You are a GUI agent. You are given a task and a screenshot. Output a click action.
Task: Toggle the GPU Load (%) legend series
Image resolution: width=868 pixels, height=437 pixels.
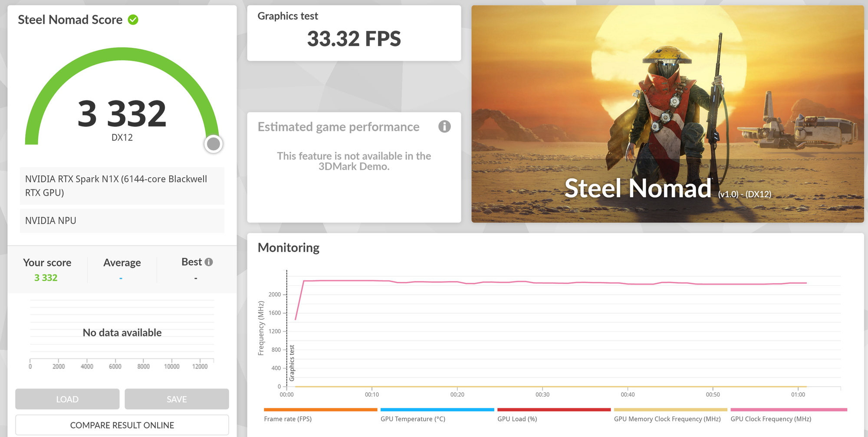[554, 415]
